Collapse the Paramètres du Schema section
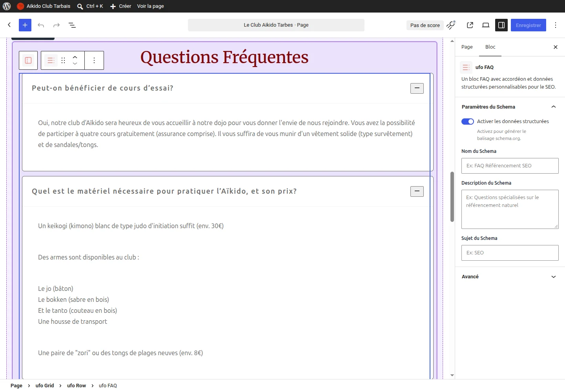Image resolution: width=565 pixels, height=392 pixels. coord(510,107)
